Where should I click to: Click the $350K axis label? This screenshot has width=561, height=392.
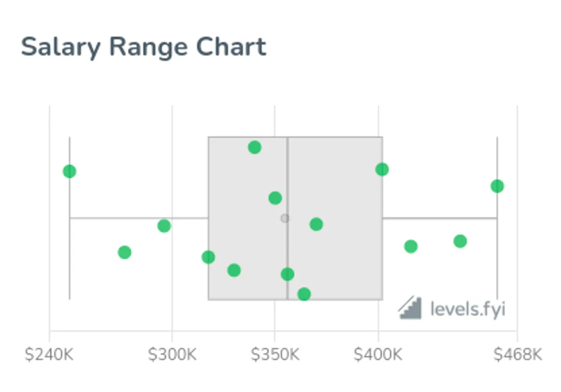click(275, 355)
